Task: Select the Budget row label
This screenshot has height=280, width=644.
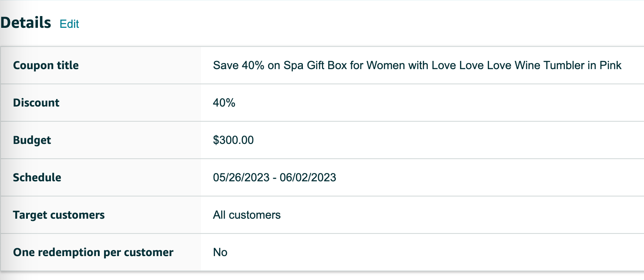Action: [32, 140]
